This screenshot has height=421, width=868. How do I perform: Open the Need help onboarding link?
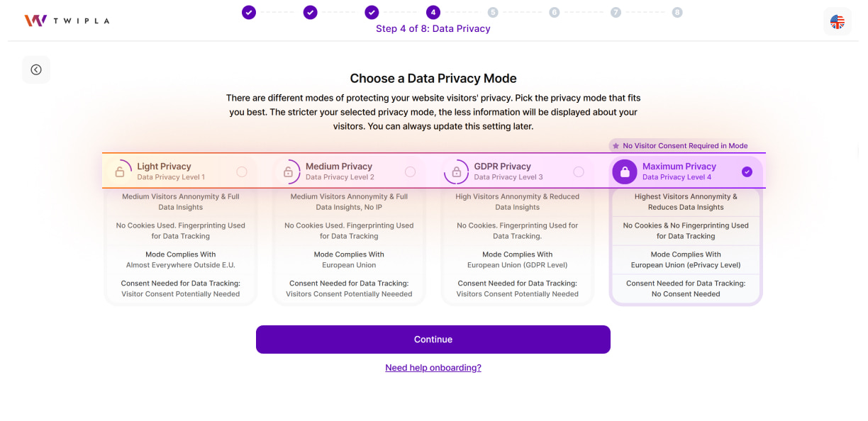433,367
